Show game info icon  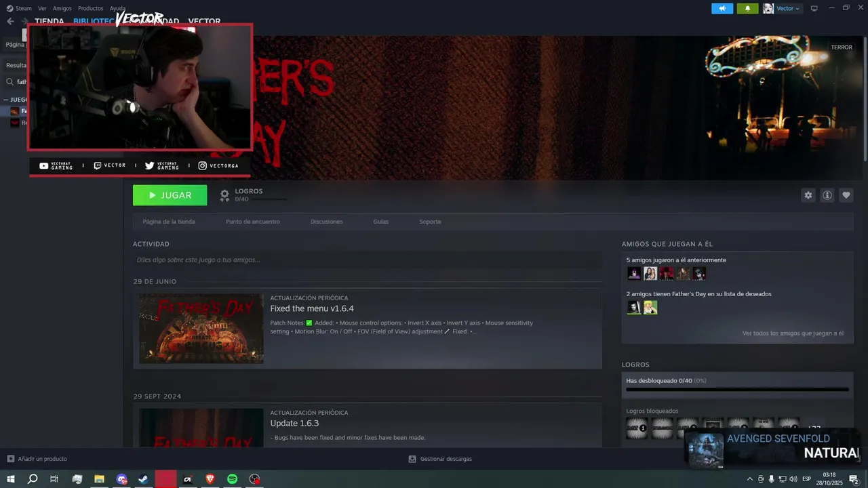827,195
